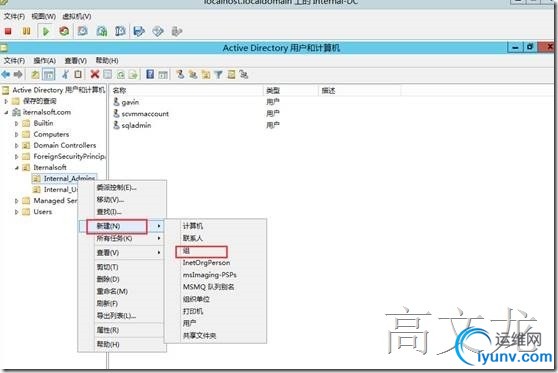The width and height of the screenshot is (558, 373).
Task: Open the 操作(A) menu
Action: tap(44, 61)
